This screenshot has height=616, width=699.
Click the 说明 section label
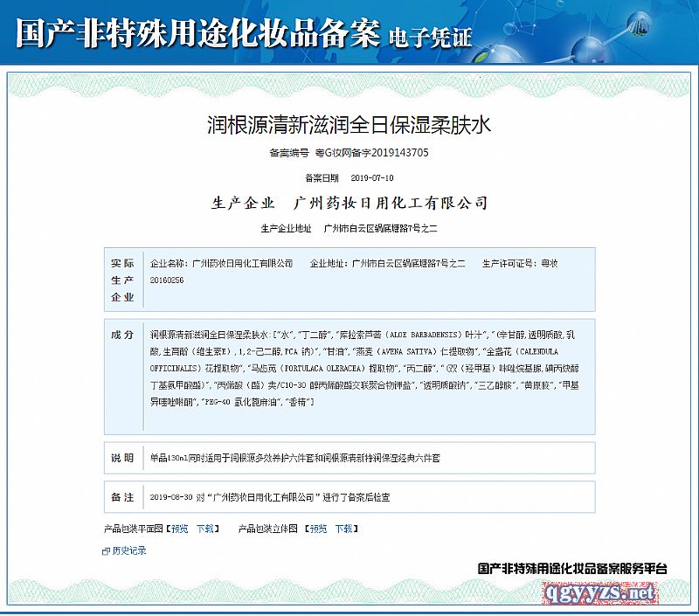pos(122,457)
